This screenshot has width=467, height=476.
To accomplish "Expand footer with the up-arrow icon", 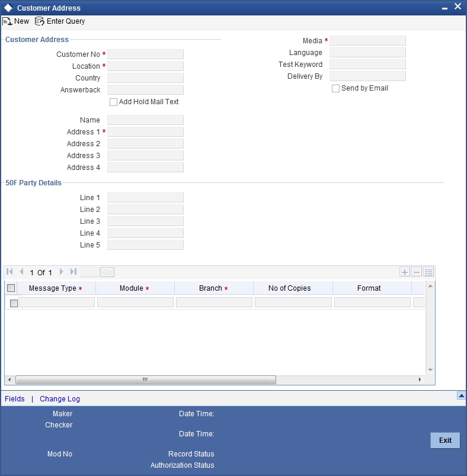I will 462,395.
